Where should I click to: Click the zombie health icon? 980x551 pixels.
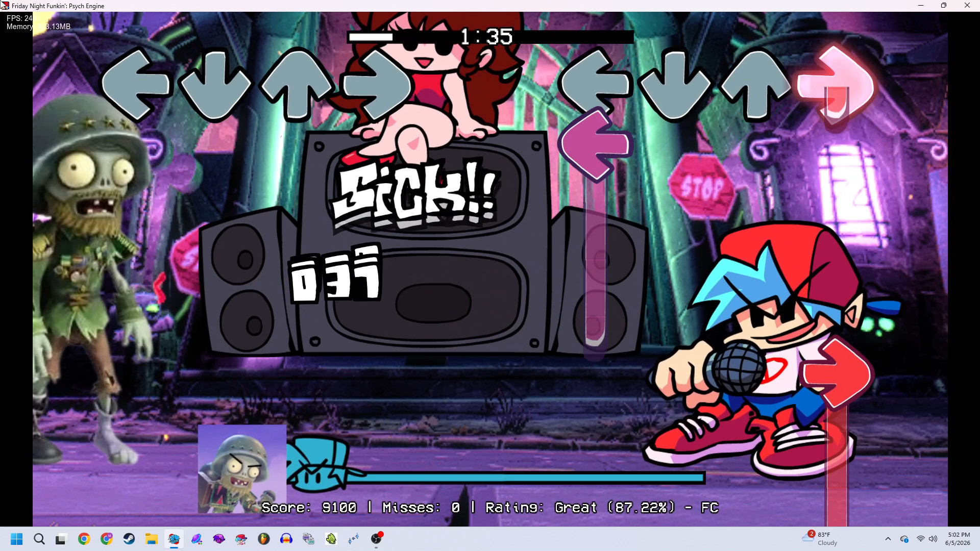(242, 469)
